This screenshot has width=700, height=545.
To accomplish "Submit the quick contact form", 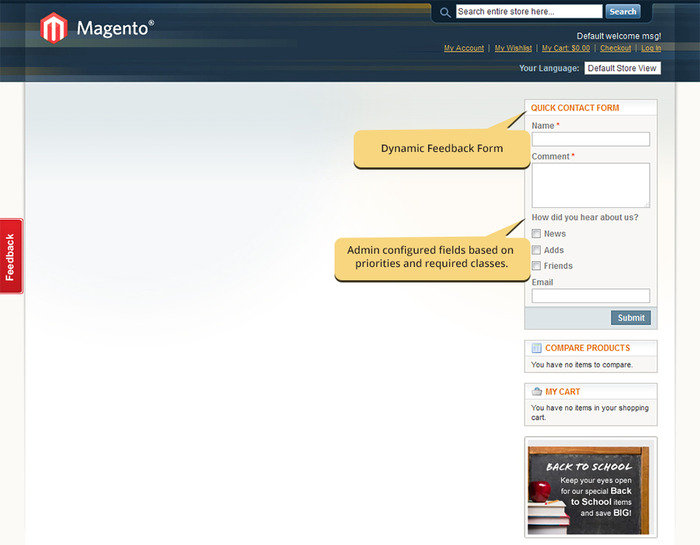I will tap(631, 318).
